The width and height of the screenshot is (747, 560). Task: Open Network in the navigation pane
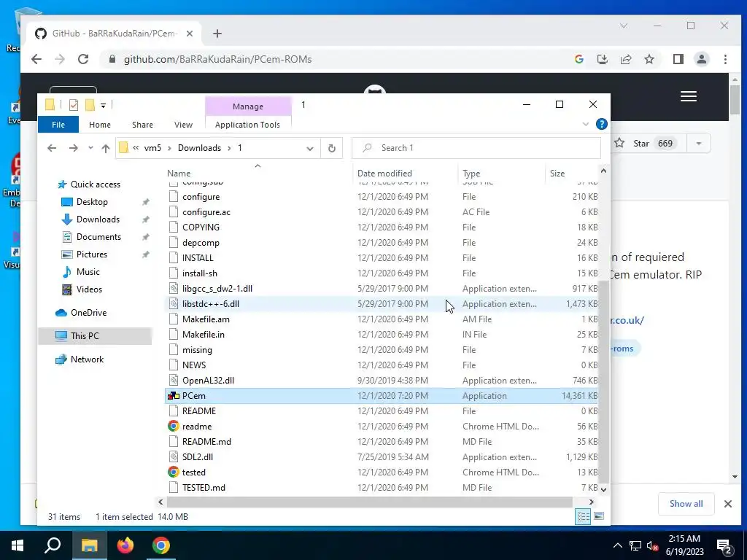pos(87,359)
